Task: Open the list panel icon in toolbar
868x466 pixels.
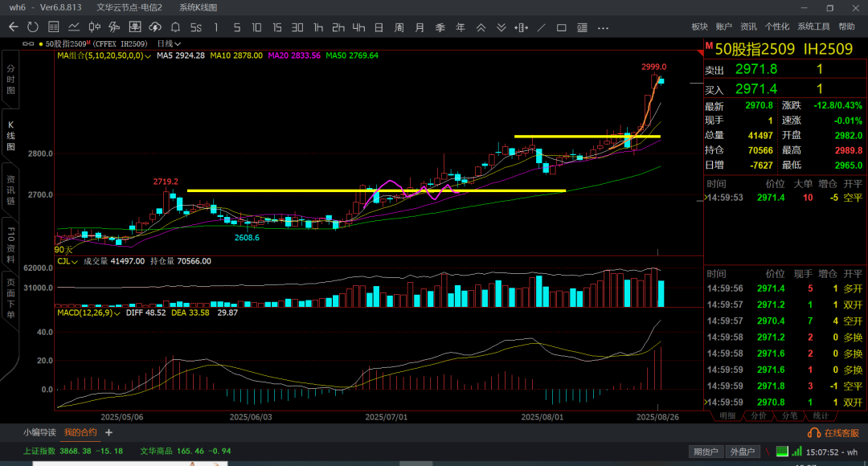Action: pyautogui.click(x=583, y=27)
